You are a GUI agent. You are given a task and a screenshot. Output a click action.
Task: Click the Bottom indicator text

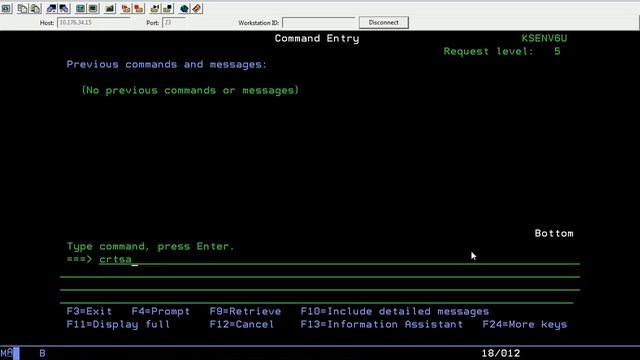click(x=554, y=233)
